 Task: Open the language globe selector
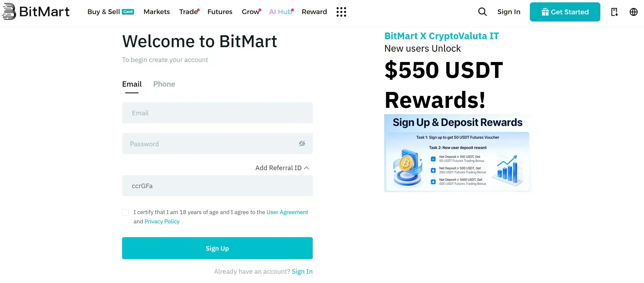(634, 12)
